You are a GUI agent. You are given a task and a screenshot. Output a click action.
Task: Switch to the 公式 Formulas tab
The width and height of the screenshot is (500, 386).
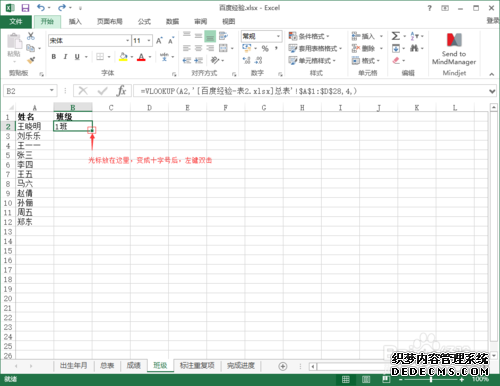point(144,22)
